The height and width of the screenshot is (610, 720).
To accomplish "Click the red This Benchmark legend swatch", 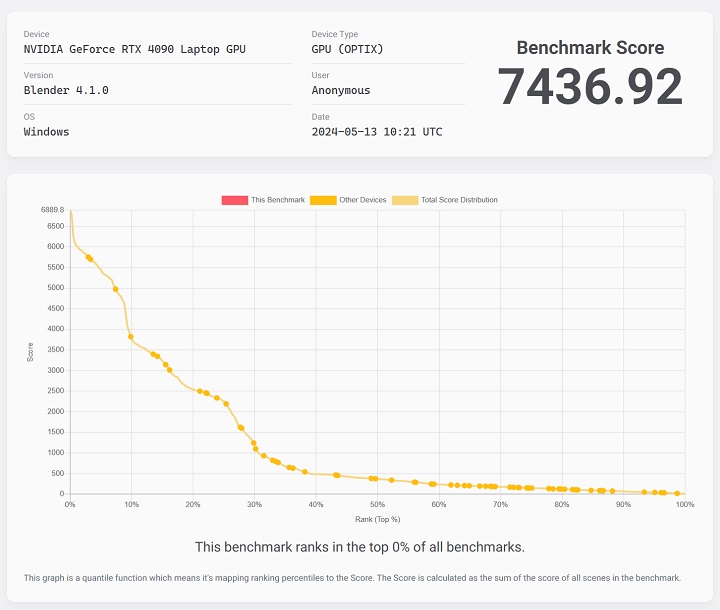I will (234, 200).
